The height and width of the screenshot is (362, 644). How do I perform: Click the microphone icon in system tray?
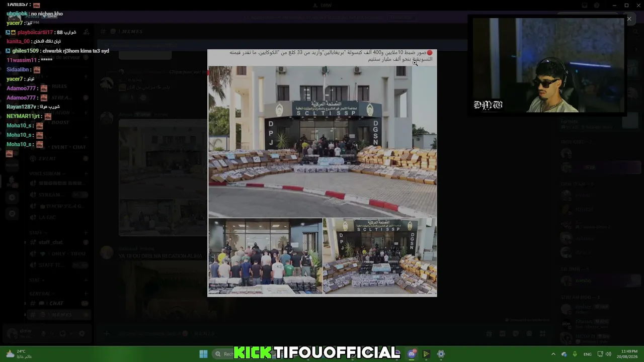[575, 354]
